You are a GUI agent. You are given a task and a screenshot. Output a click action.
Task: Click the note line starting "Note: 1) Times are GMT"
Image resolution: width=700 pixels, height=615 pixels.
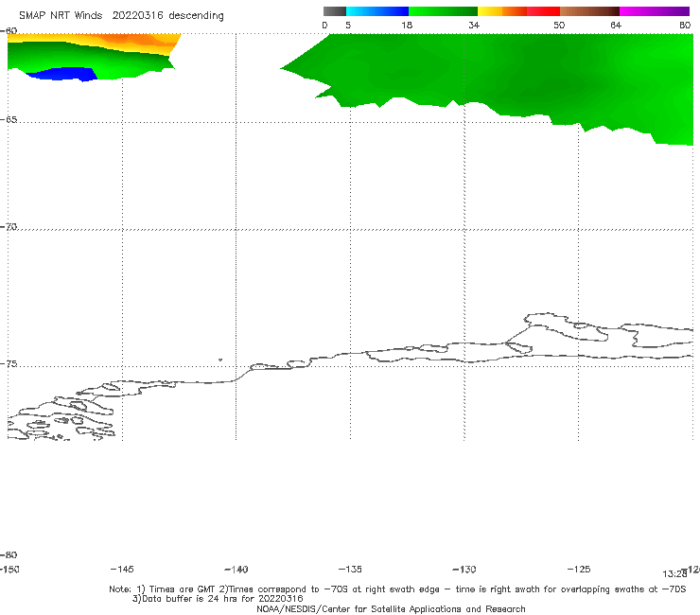(x=397, y=589)
